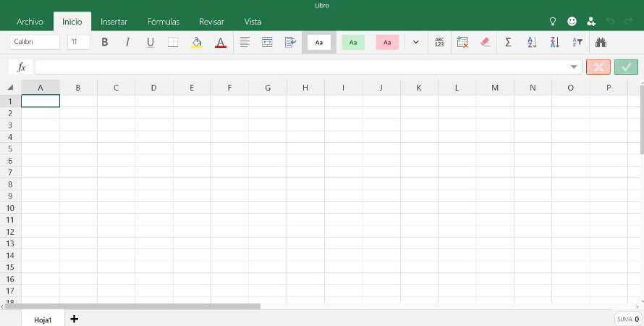Select column H header
644x326 pixels.
coord(305,88)
